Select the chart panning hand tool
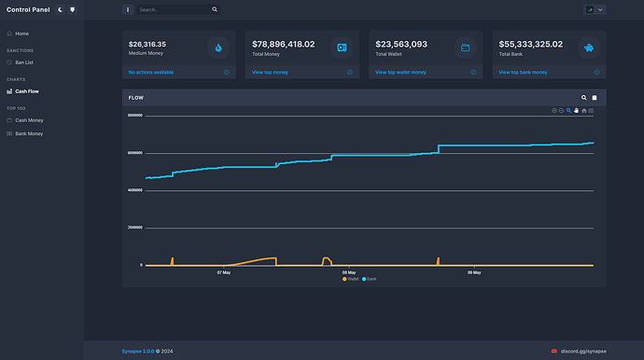This screenshot has width=644, height=360. point(576,110)
